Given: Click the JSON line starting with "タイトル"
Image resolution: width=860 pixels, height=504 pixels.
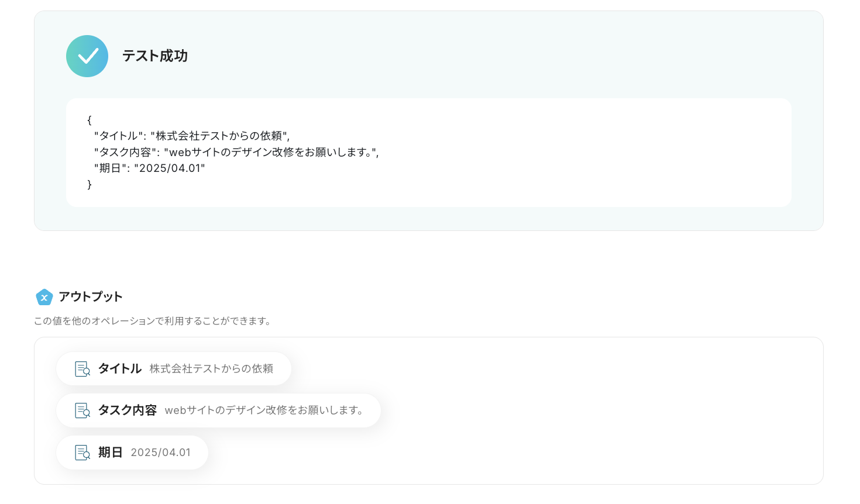Looking at the screenshot, I should click(192, 136).
